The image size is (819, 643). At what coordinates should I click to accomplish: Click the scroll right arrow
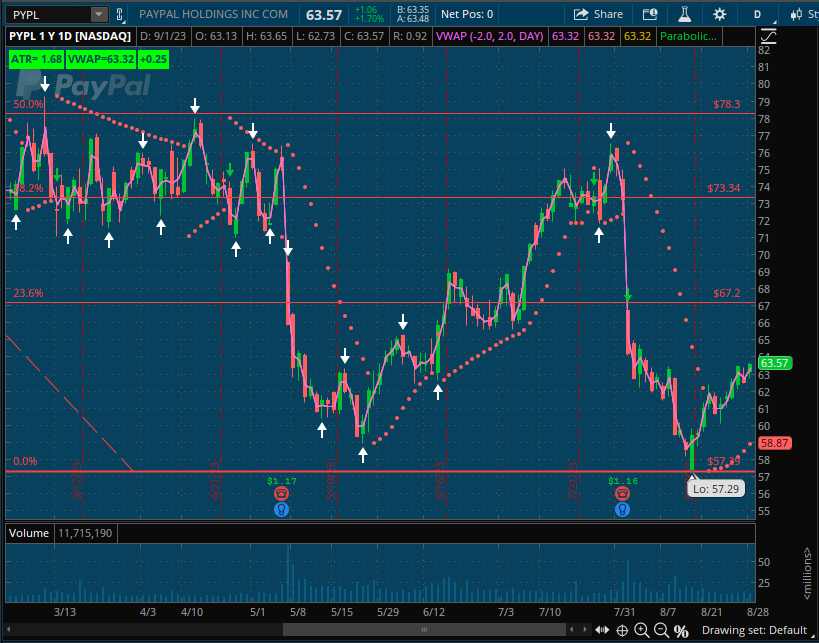(x=585, y=630)
